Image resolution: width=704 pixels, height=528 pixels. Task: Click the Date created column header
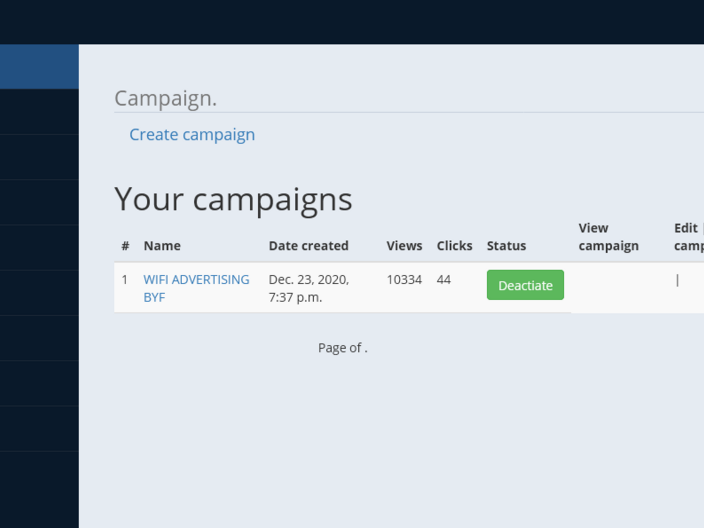[308, 246]
